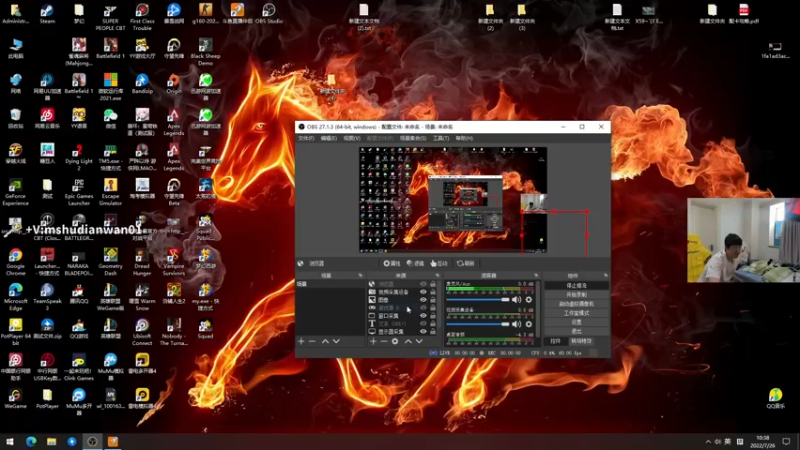This screenshot has width=800, height=450.
Task: Open 麦克风/Aux mixer gear menu
Action: [x=529, y=299]
